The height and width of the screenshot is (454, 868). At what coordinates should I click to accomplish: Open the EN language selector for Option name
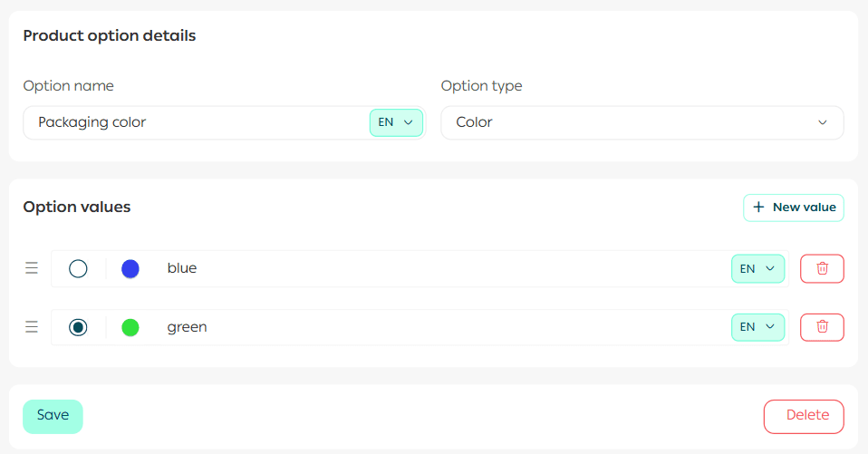pos(396,122)
